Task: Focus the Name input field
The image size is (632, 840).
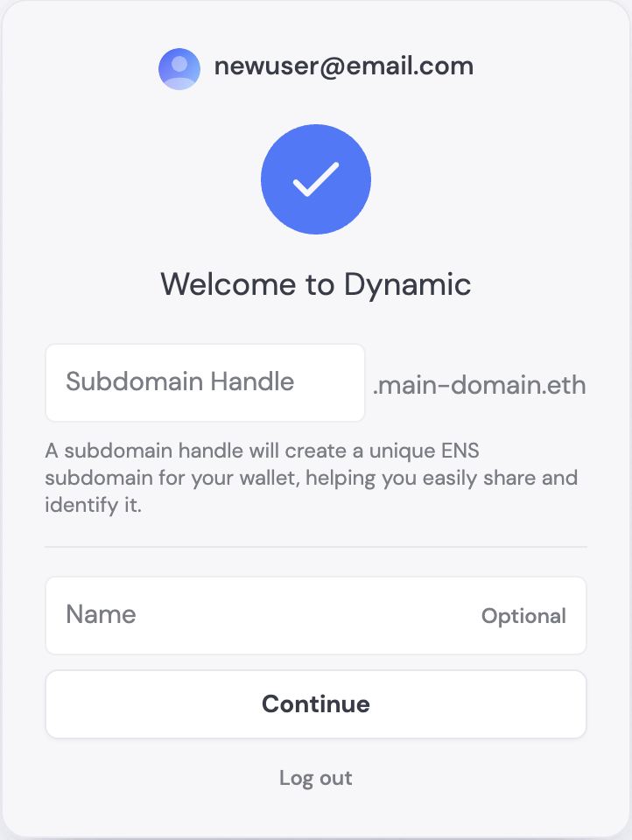Action: click(x=316, y=615)
